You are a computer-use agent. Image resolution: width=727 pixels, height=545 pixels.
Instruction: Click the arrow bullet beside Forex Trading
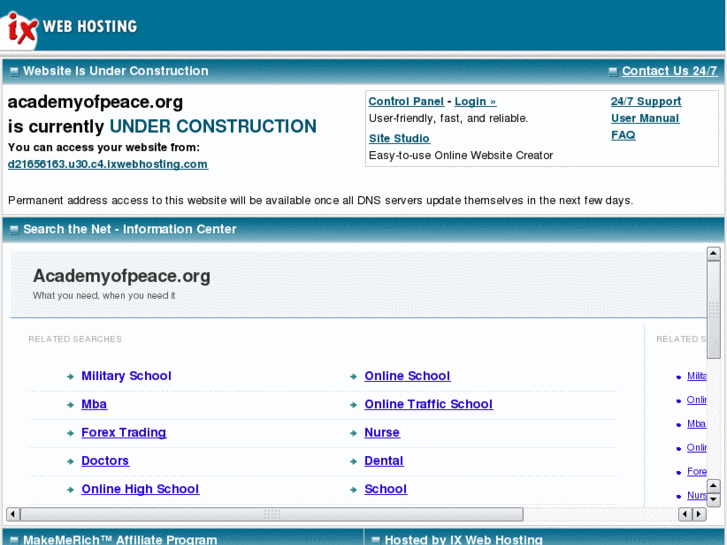click(70, 433)
